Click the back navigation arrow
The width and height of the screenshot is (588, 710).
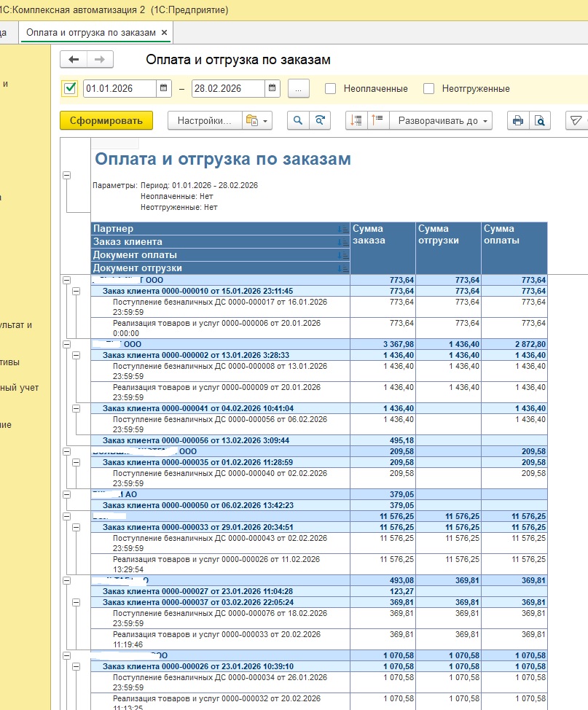[74, 60]
